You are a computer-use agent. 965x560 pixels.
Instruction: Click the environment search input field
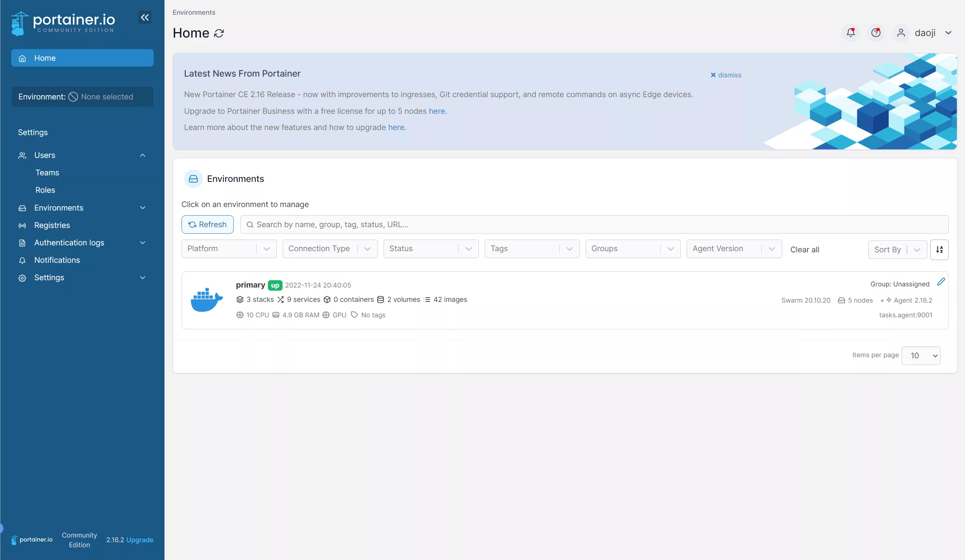[594, 224]
